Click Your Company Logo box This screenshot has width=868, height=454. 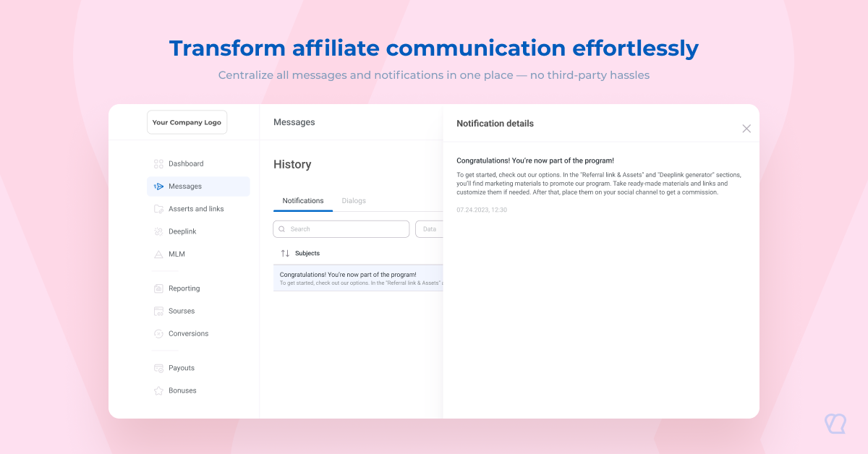click(x=187, y=122)
